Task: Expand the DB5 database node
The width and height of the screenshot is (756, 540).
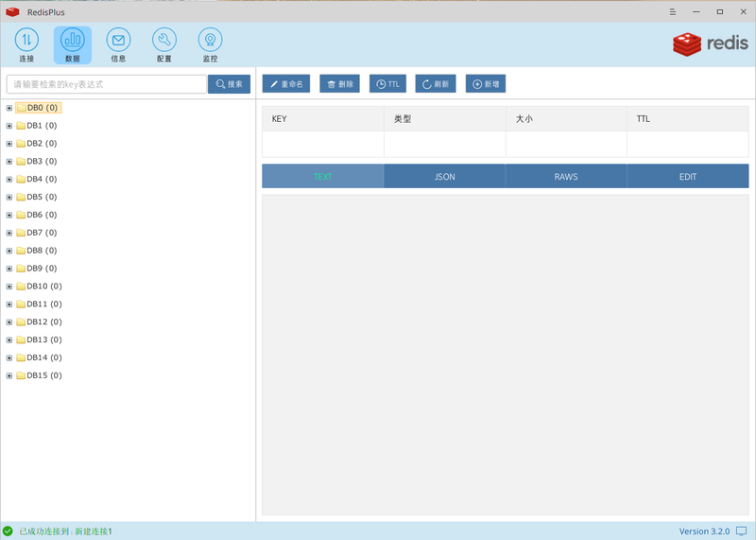Action: [9, 198]
